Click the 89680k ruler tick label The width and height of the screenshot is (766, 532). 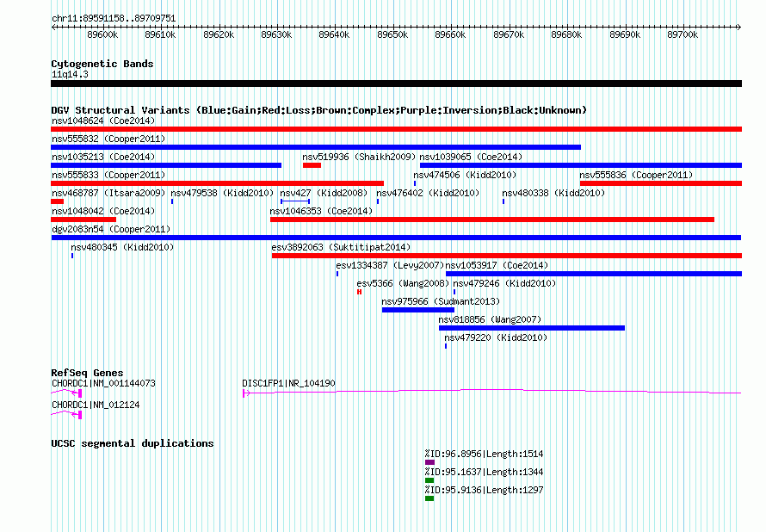click(x=566, y=34)
